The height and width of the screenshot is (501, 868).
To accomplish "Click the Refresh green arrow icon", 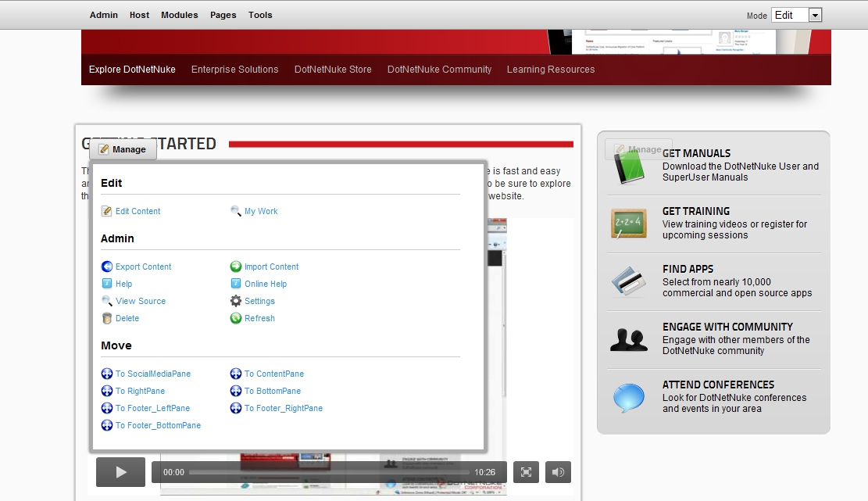I will [236, 318].
